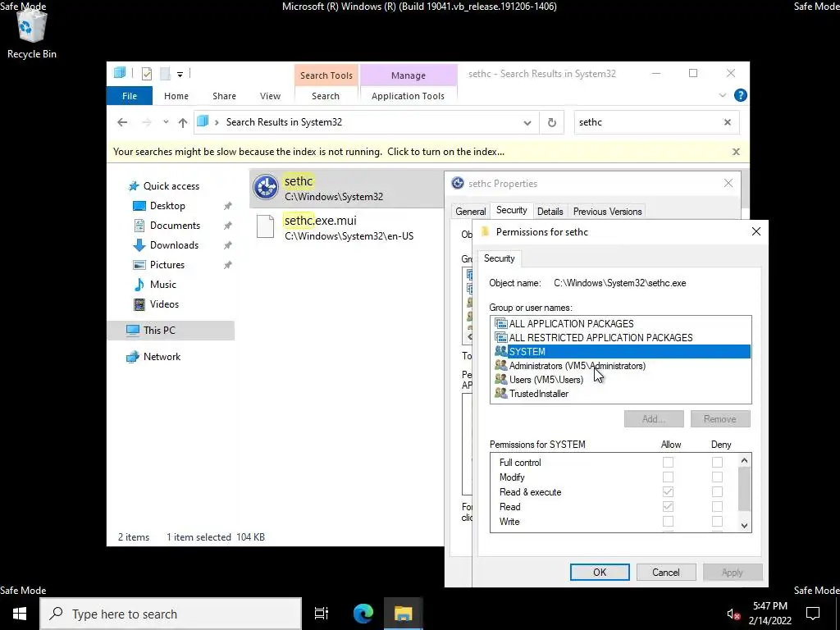Click Cancel in Permissions for sethc

[x=666, y=572]
